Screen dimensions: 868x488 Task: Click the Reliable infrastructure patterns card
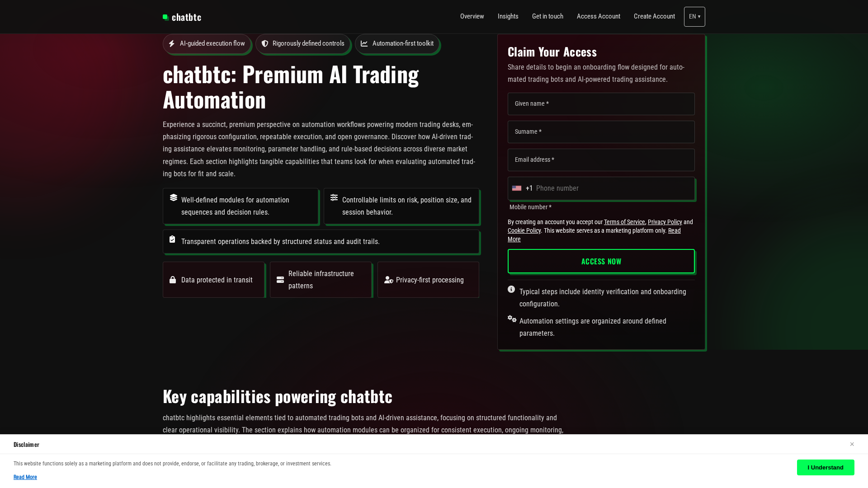coord(321,280)
